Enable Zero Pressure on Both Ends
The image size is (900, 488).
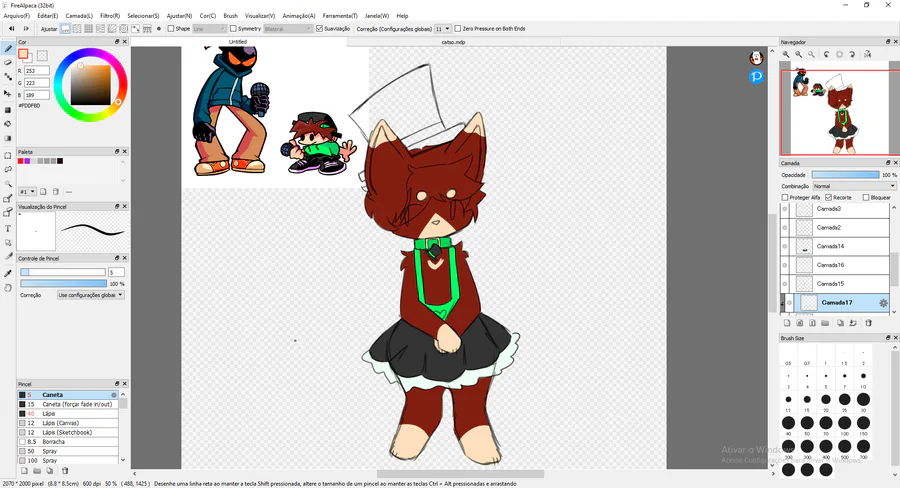tap(457, 29)
